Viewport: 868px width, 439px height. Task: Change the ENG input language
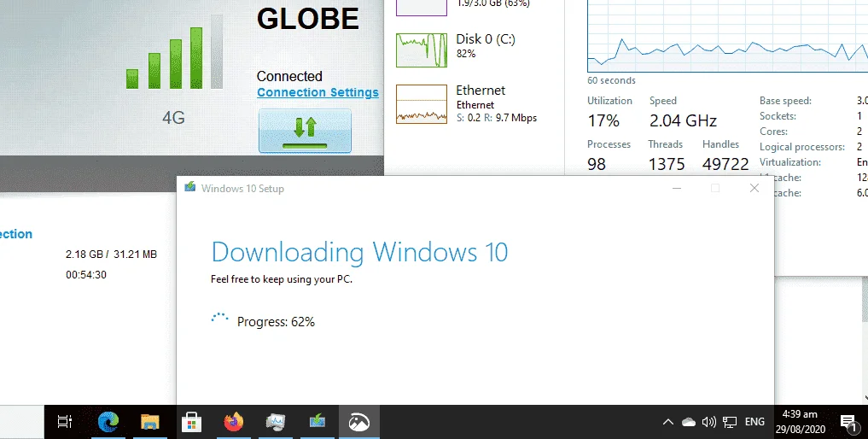click(x=754, y=422)
